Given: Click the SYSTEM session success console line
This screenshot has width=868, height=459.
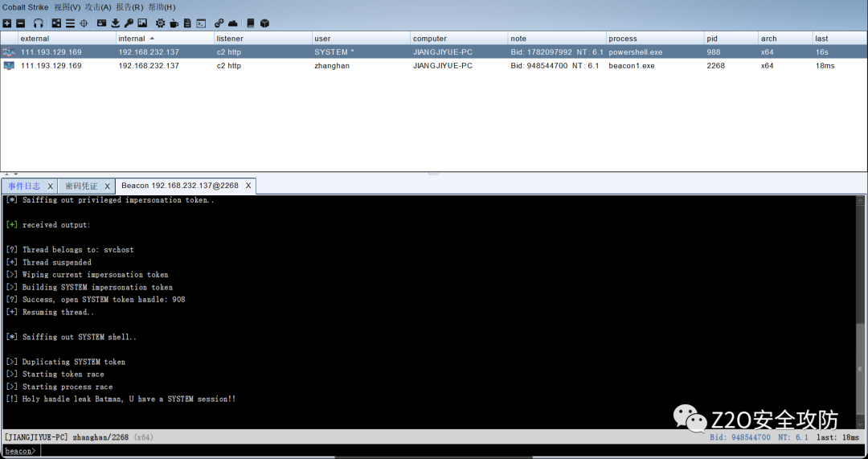Looking at the screenshot, I should 121,400.
